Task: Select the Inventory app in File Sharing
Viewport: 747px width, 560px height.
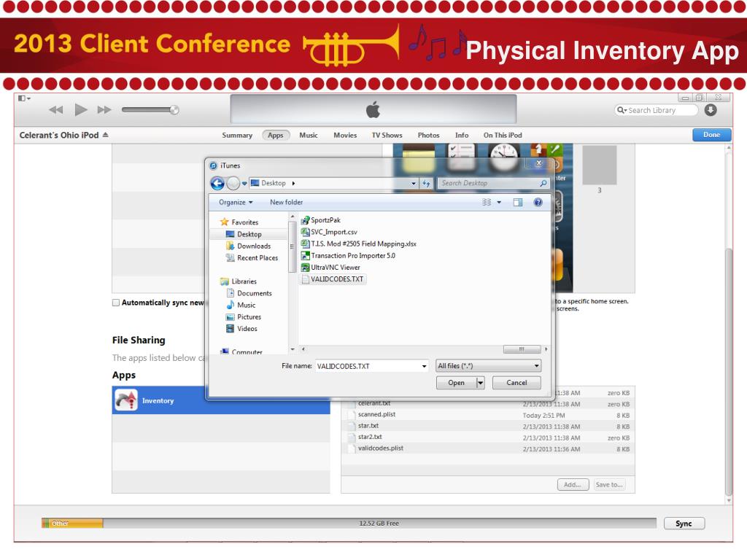Action: 221,400
